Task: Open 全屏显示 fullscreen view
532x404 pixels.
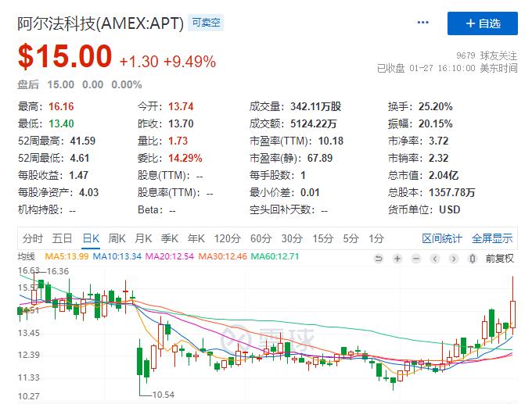Action: pyautogui.click(x=492, y=238)
